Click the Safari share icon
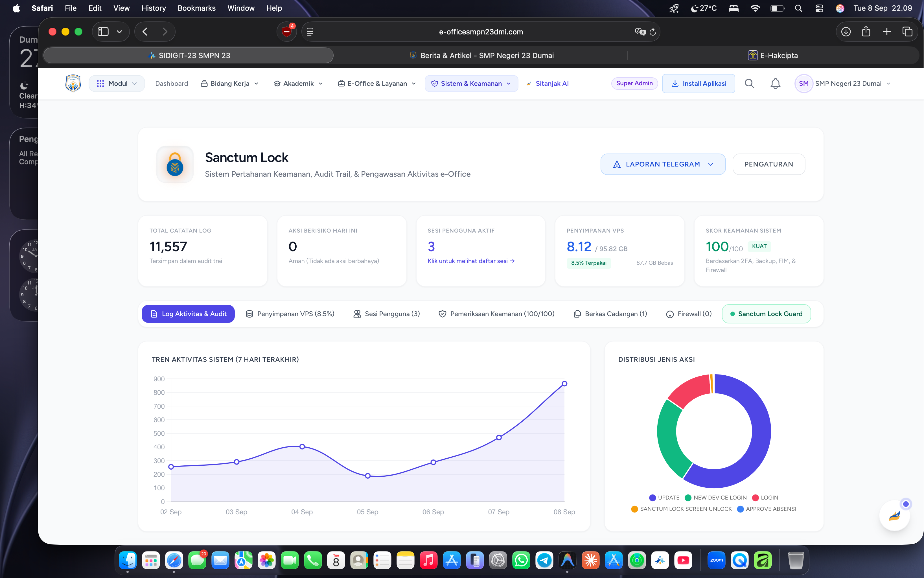Screen dimensions: 924x578 (x=866, y=32)
